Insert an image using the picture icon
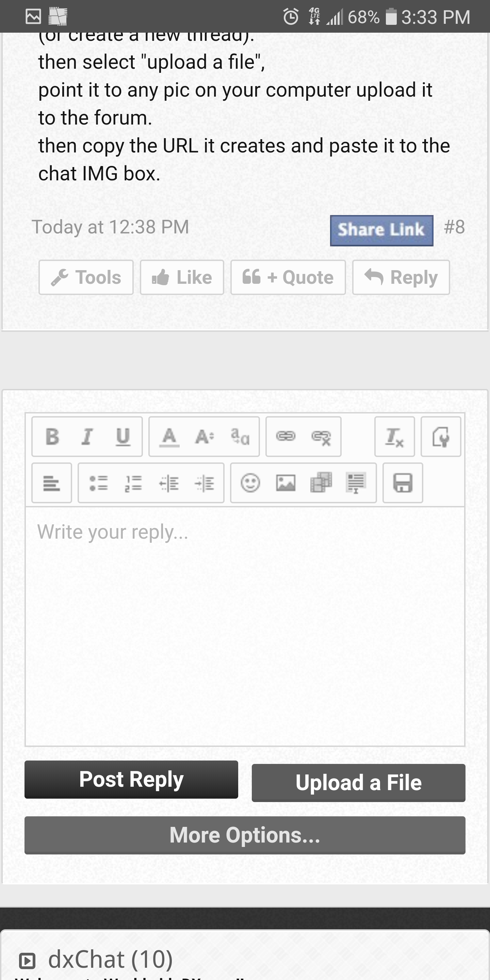The image size is (490, 980). [285, 483]
